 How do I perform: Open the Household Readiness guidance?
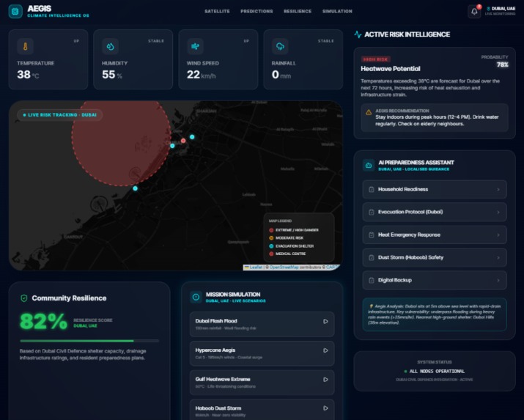click(x=435, y=189)
